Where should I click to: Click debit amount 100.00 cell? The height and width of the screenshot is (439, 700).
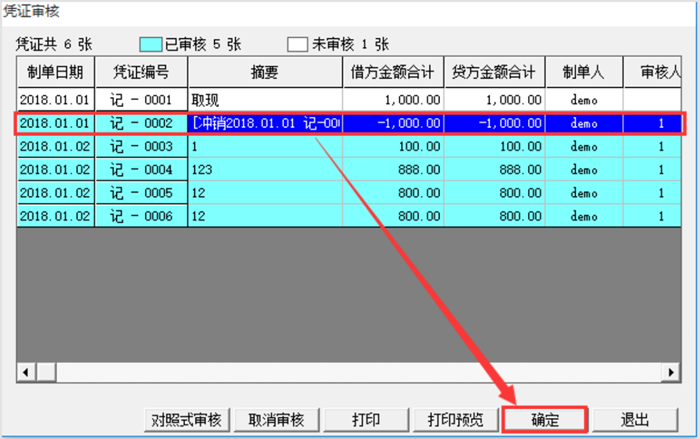tap(393, 146)
